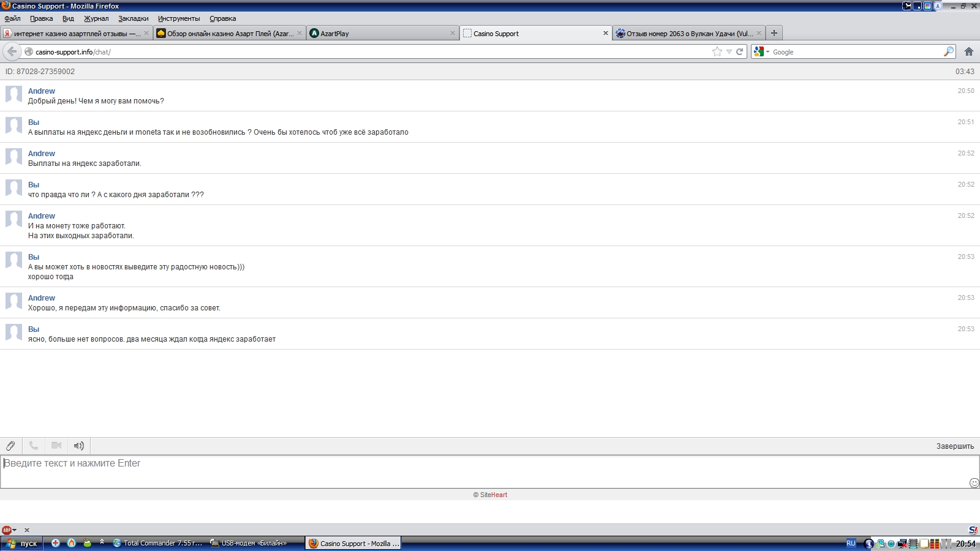Open the Закладки menu
The image size is (980, 551).
134,18
